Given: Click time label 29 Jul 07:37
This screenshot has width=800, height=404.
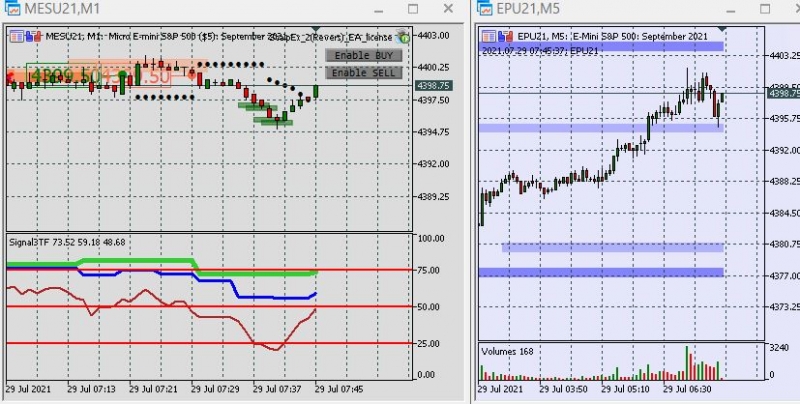Looking at the screenshot, I should [x=278, y=389].
